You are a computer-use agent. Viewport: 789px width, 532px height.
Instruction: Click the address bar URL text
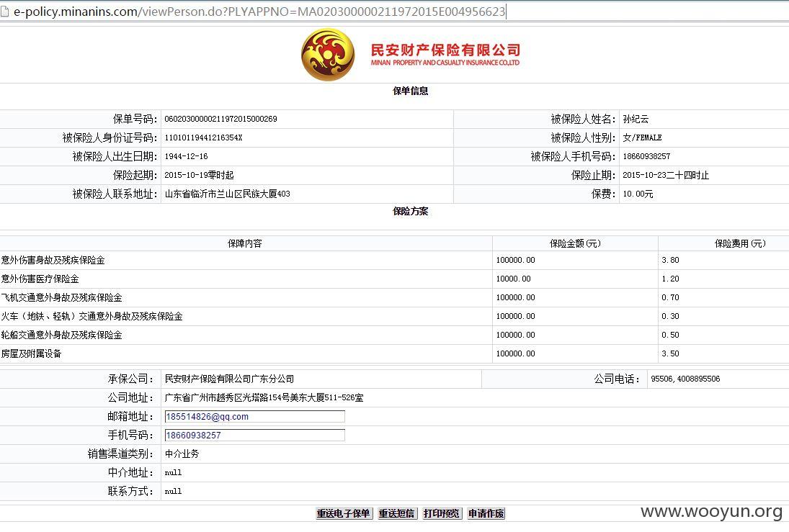tap(259, 12)
